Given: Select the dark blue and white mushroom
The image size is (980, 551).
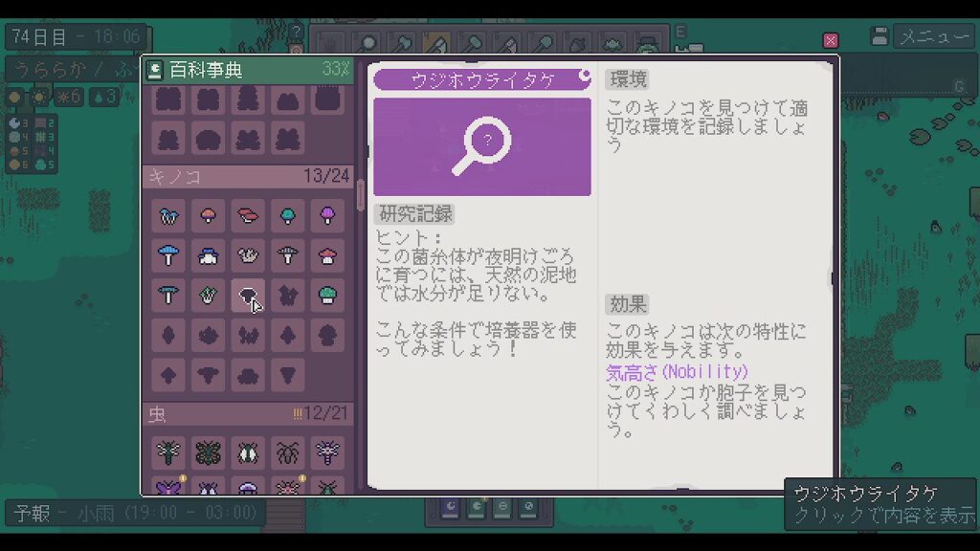Looking at the screenshot, I should click(208, 256).
